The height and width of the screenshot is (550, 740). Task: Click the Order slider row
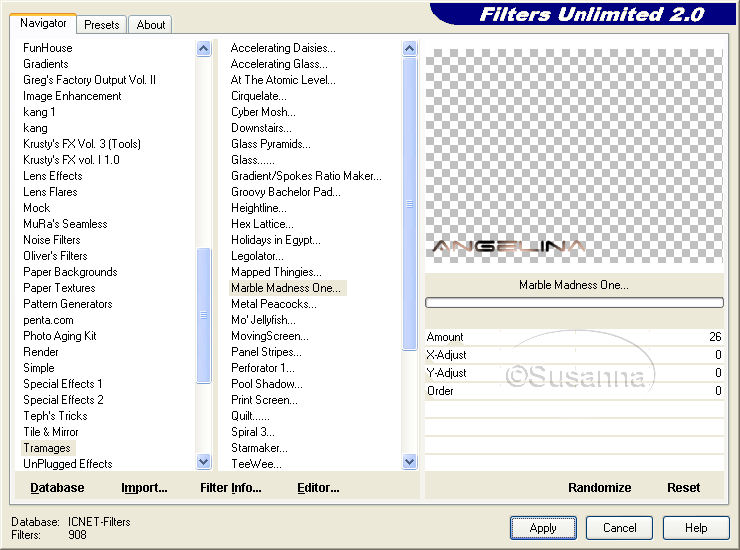click(574, 391)
